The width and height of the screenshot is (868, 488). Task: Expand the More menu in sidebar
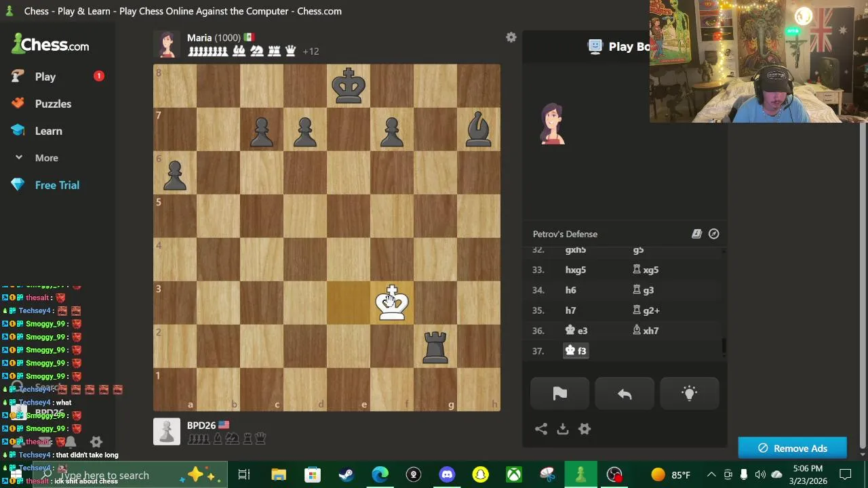point(46,158)
